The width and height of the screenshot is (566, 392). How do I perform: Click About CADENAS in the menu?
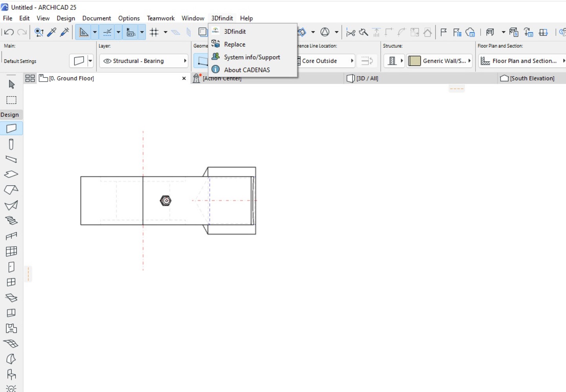pos(246,70)
